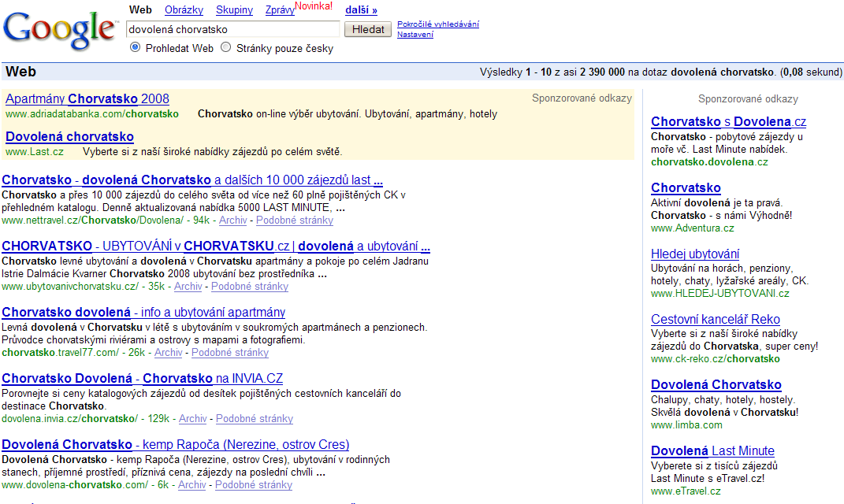Click the green URL www.ck-reko.cz/chorvatsko

click(716, 359)
